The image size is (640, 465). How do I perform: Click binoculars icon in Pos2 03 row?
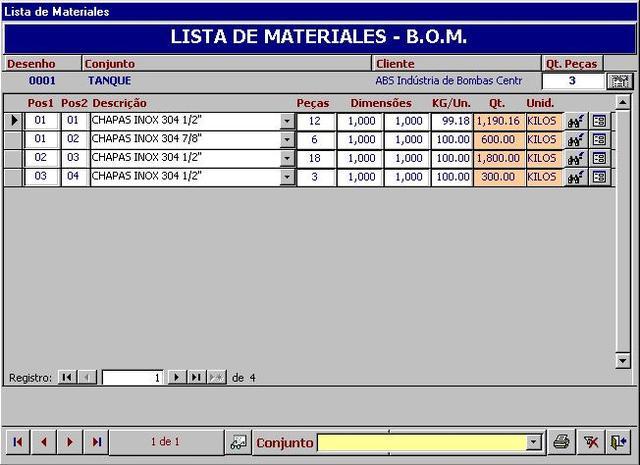coord(576,158)
